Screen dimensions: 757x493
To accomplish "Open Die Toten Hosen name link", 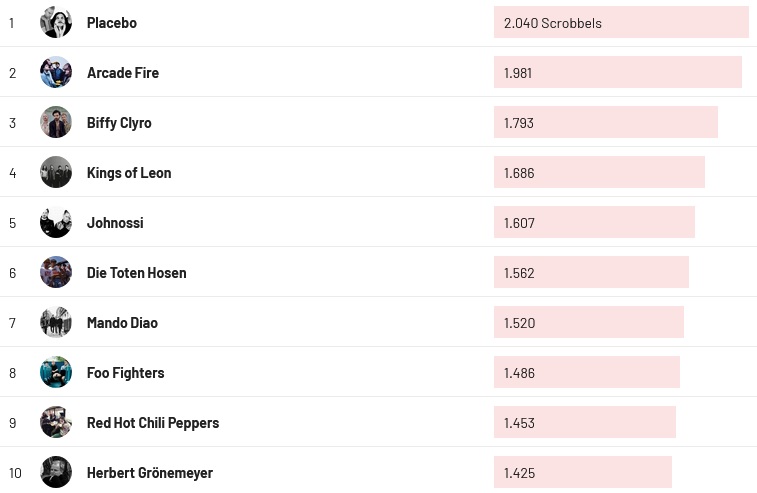I will [x=136, y=273].
